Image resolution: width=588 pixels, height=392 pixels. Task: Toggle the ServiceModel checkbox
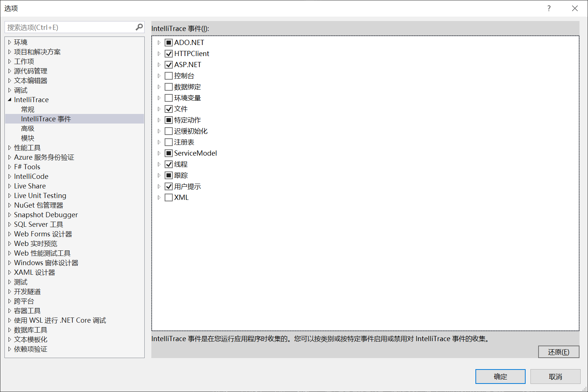coord(169,153)
